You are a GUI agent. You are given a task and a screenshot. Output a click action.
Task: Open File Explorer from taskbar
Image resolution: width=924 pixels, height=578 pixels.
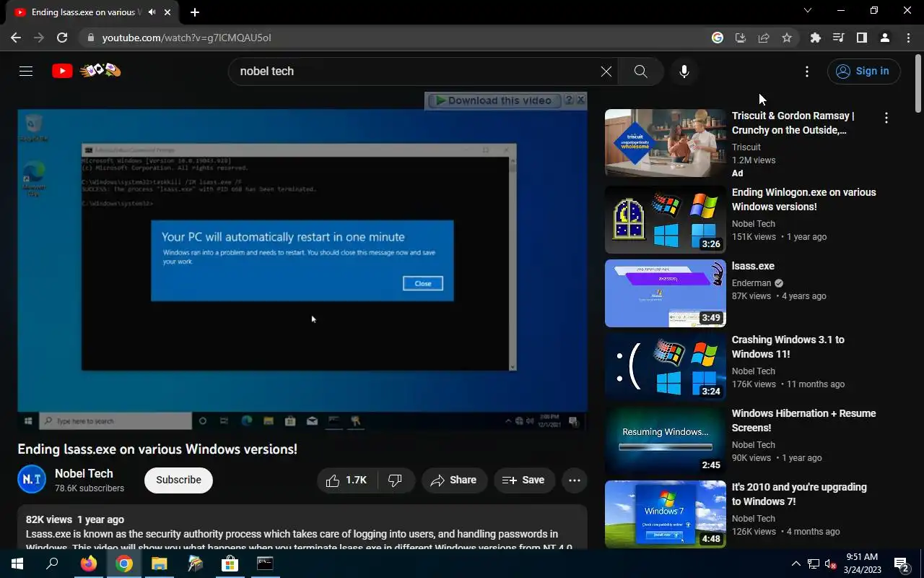point(159,564)
